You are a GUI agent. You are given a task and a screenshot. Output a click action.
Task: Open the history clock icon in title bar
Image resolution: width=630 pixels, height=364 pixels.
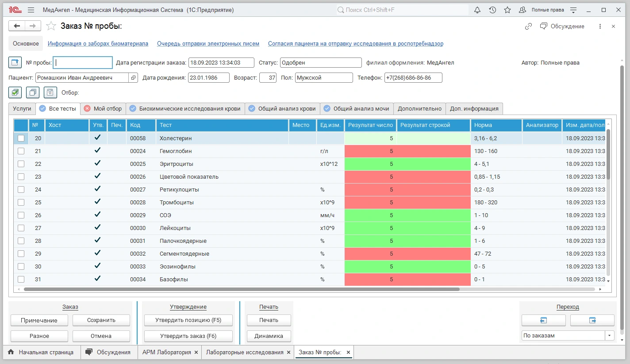click(x=492, y=10)
